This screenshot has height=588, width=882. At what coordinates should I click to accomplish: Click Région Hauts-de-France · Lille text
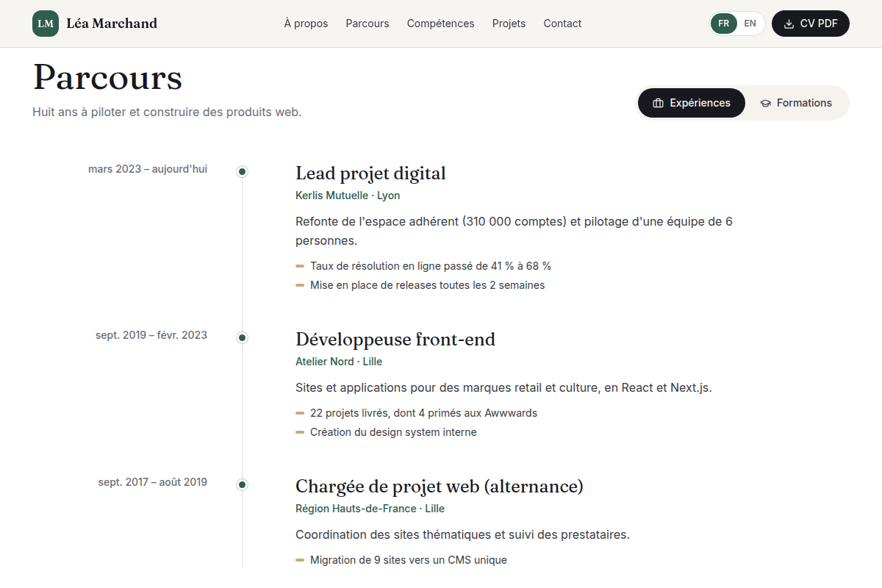click(x=370, y=509)
